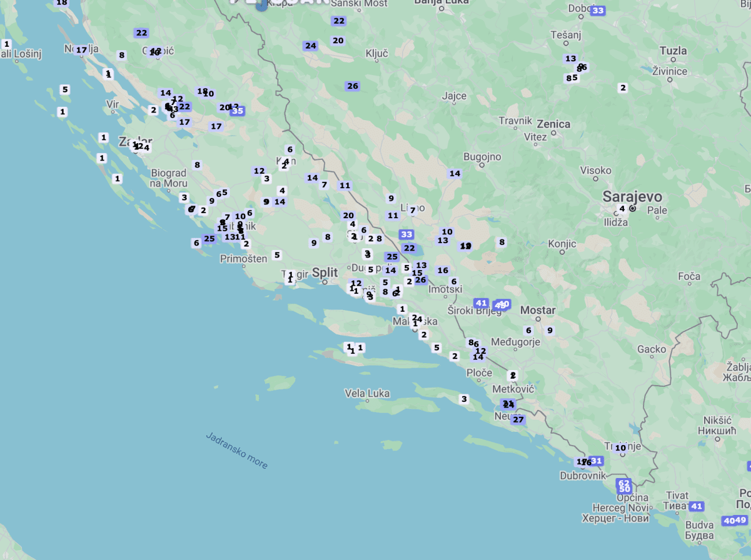This screenshot has height=560, width=751.
Task: Click the Jadransko more sea label
Action: pyautogui.click(x=237, y=450)
